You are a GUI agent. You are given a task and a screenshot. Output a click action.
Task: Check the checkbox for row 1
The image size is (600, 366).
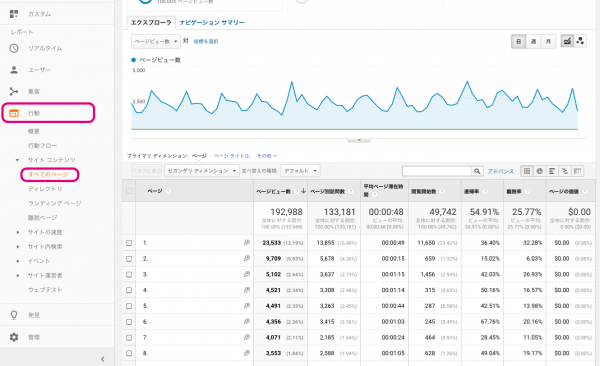129,243
